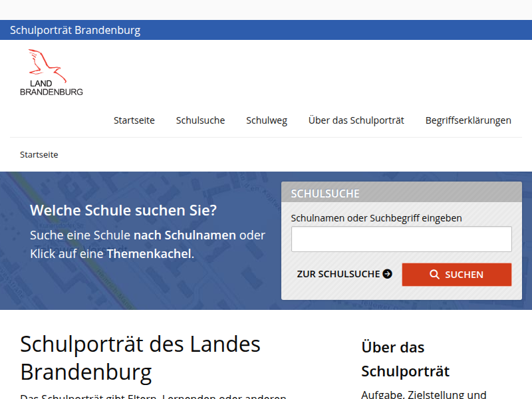Go to the Schulweg menu item
The width and height of the screenshot is (532, 399).
[x=267, y=120]
